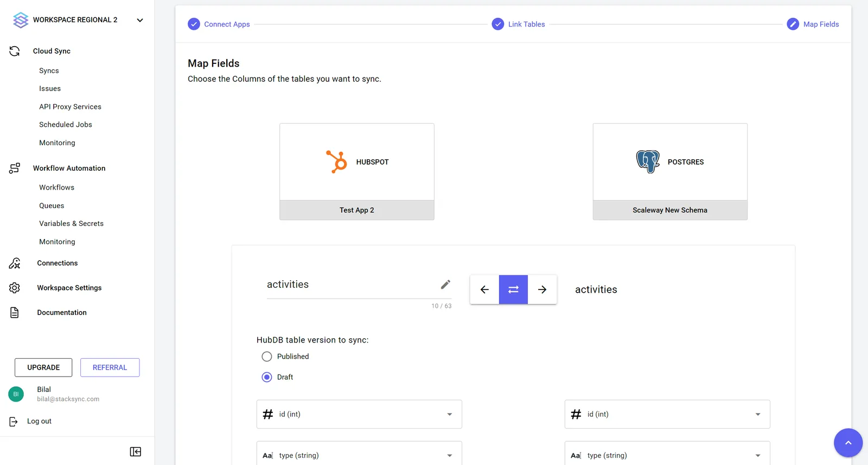Click the Log out icon

[14, 421]
